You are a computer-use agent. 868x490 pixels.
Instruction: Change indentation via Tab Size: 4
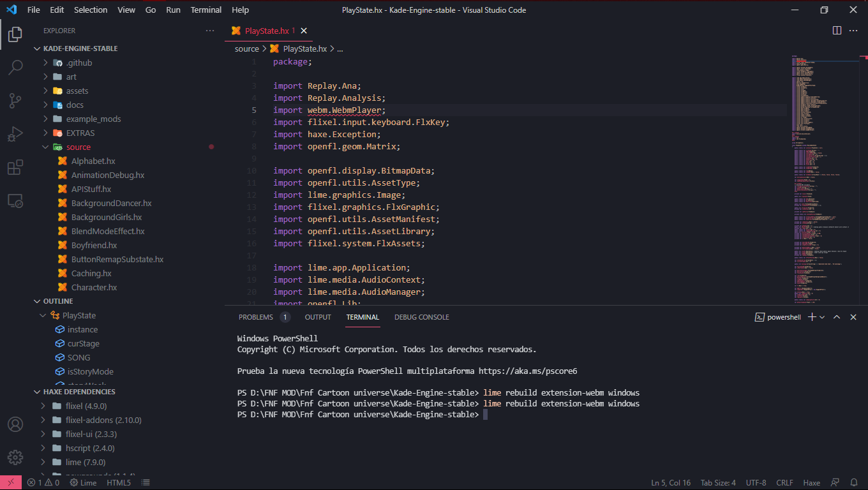click(718, 483)
